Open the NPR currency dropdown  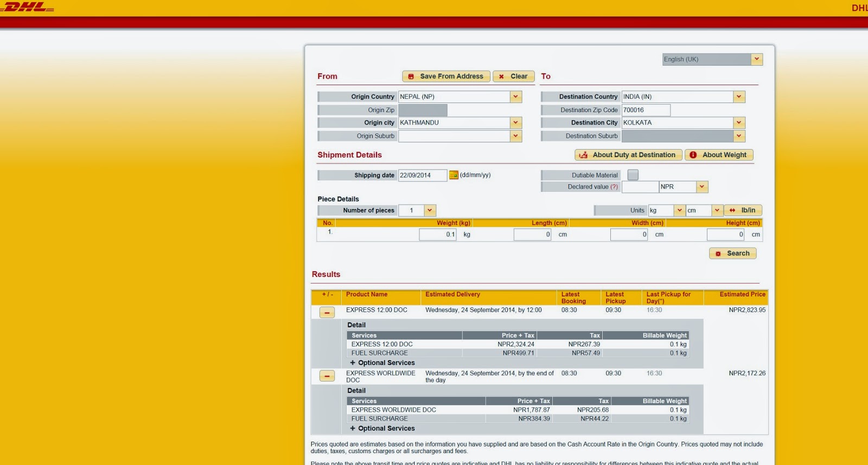click(x=702, y=186)
